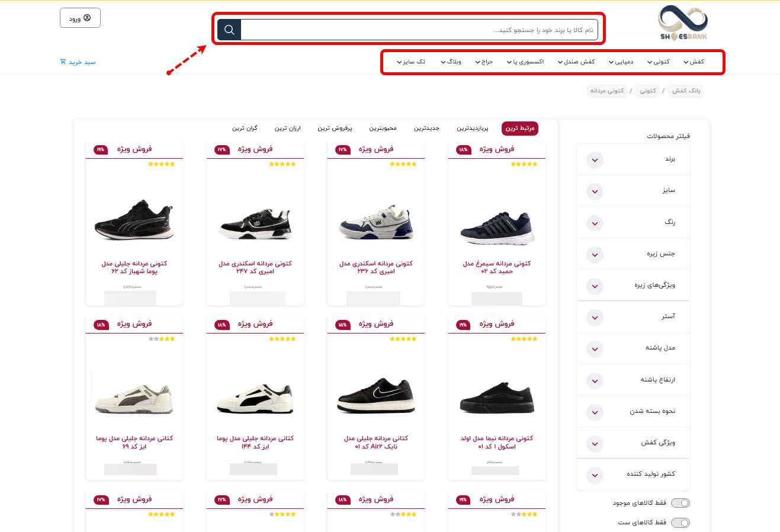Sort by جدیدترین tab
780x532 pixels.
(426, 128)
